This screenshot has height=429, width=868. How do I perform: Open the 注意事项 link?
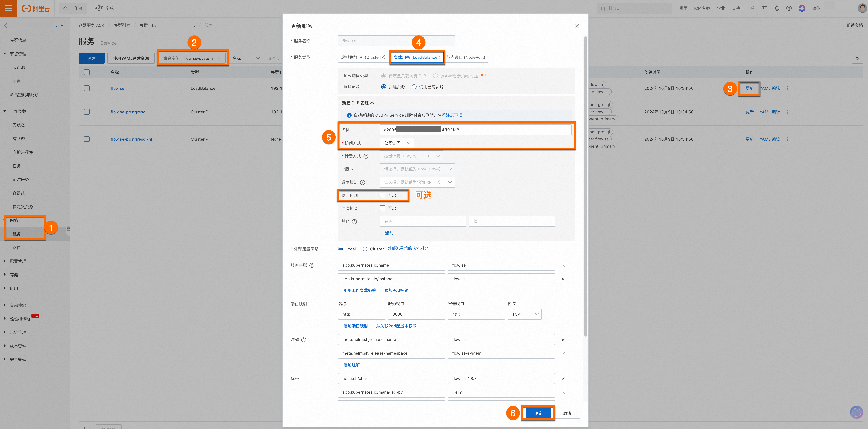pos(454,115)
